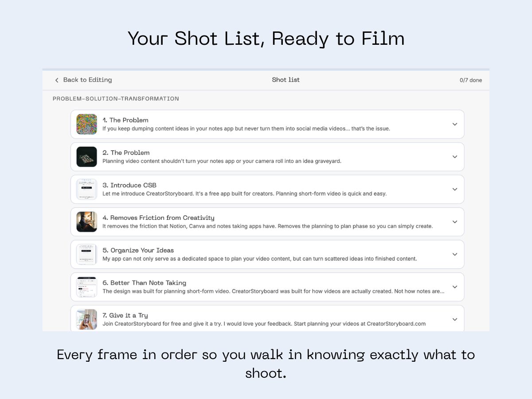
Task: Select the '3. Introduce CSB' title
Action: click(x=129, y=185)
